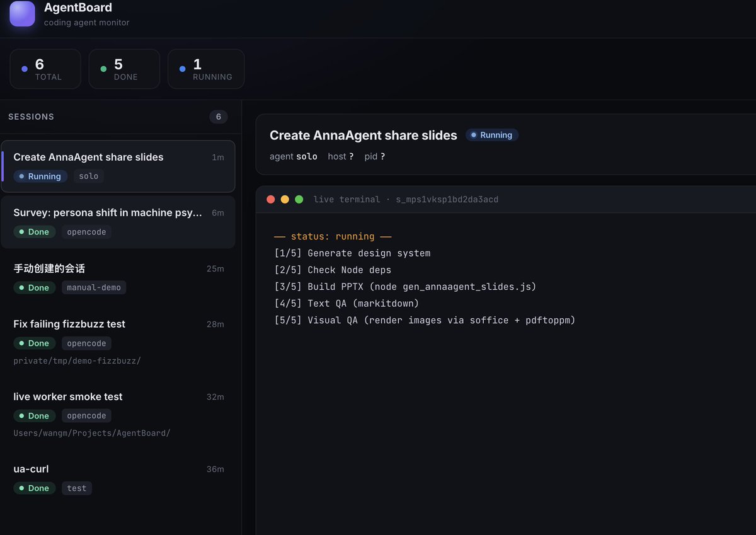Open the Fix failing fizzbuzz test session
This screenshot has height=535, width=756.
coord(118,342)
